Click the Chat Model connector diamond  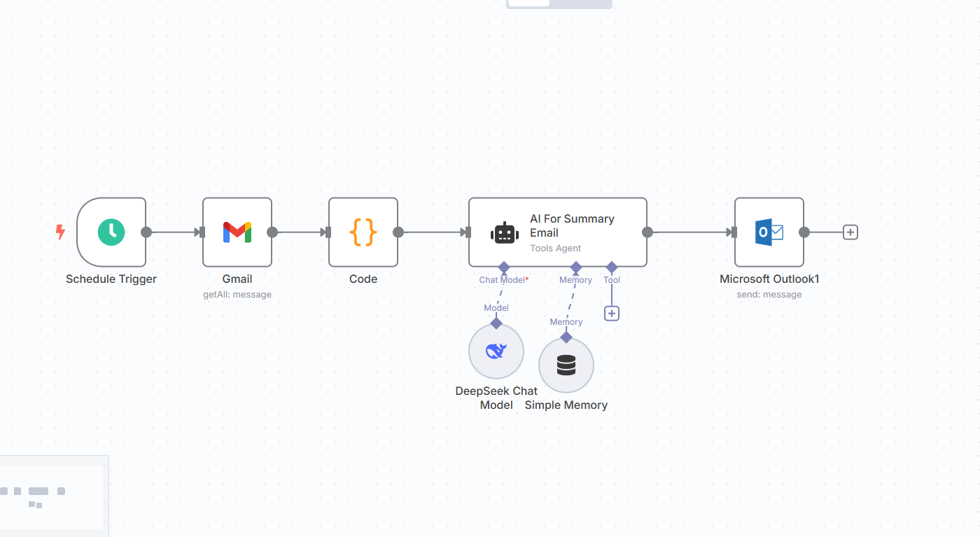(503, 267)
